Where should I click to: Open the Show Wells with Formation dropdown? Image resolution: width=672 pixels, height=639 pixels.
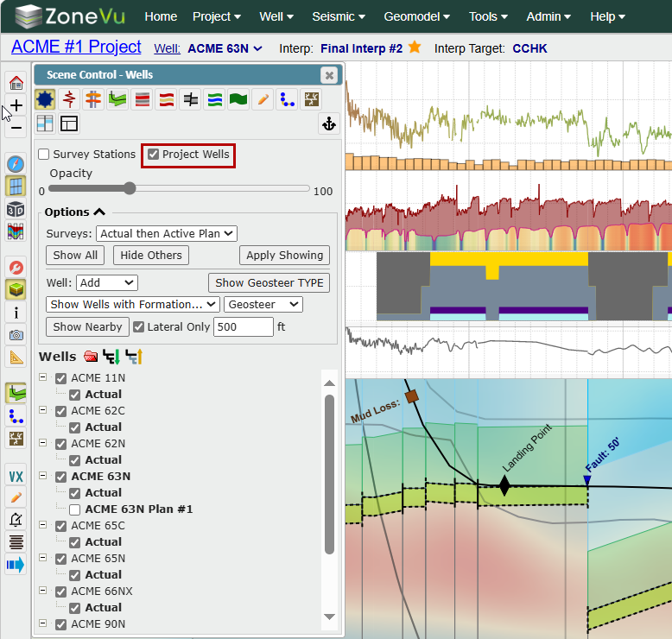pyautogui.click(x=133, y=304)
